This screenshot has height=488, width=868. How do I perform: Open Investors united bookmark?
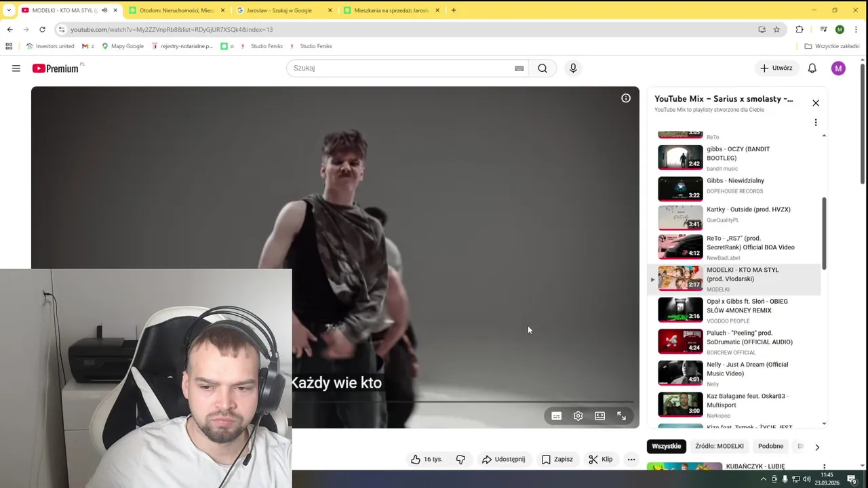point(50,46)
